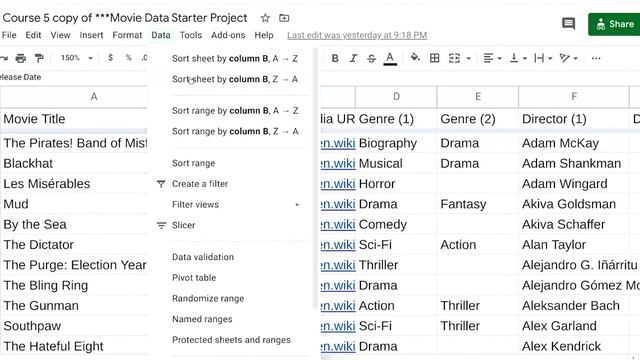Select the "Fantasy" genre cell
Screen dimensions: 640x360
point(478,204)
